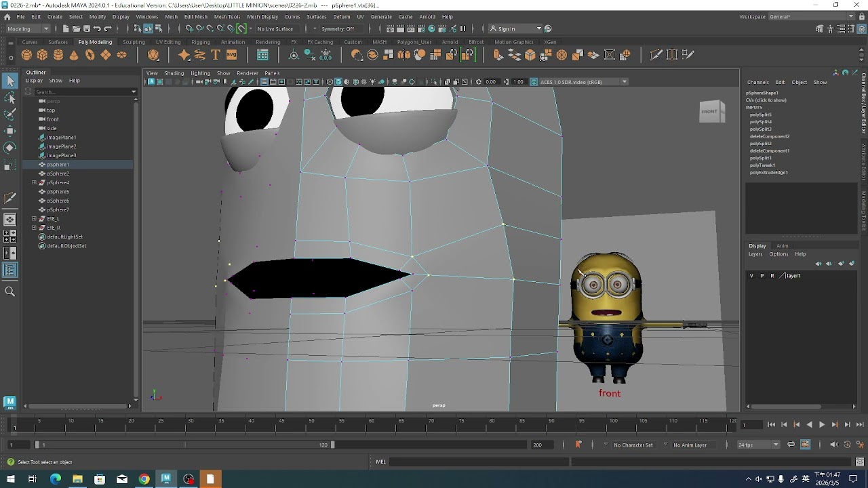This screenshot has height=488, width=868.
Task: Activate the Lasso Select tool
Action: [9, 98]
